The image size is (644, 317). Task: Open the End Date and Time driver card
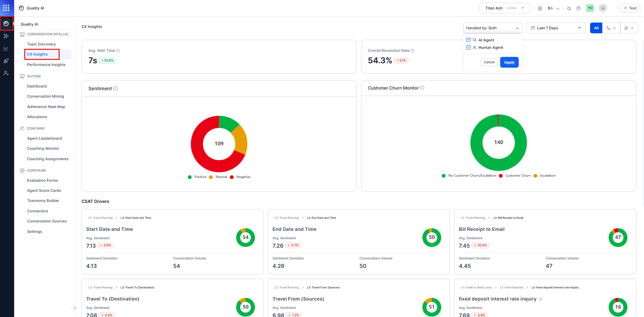(x=359, y=242)
